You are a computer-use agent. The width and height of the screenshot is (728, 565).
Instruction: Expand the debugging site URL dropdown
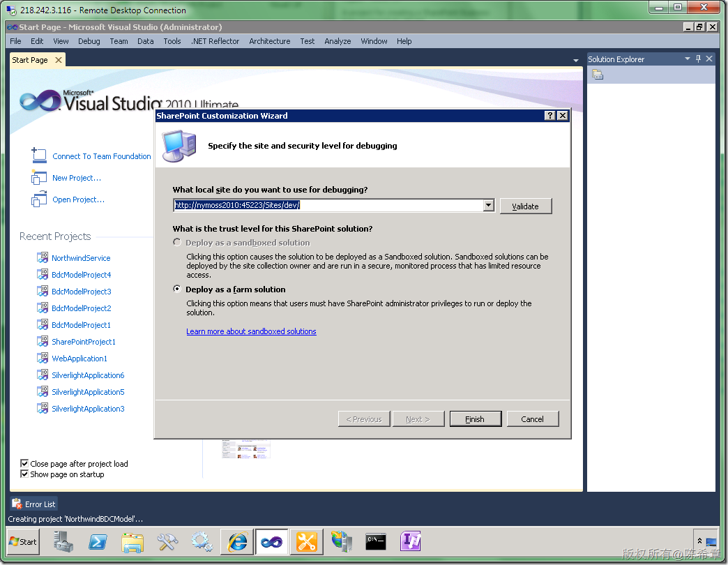pos(488,205)
